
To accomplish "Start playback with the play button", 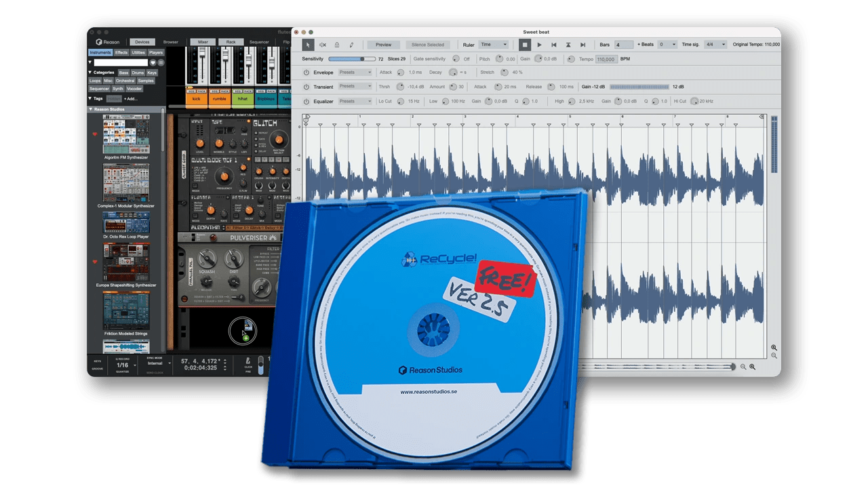I will [x=540, y=45].
